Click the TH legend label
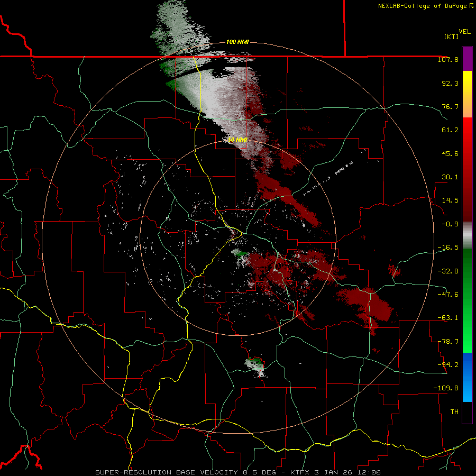This screenshot has width=476, height=476. (454, 411)
